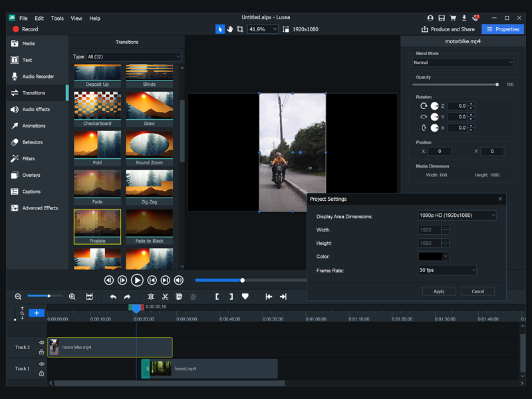Image resolution: width=532 pixels, height=399 pixels.
Task: Click the Hand tool next to the arrow cursor
Action: click(229, 29)
